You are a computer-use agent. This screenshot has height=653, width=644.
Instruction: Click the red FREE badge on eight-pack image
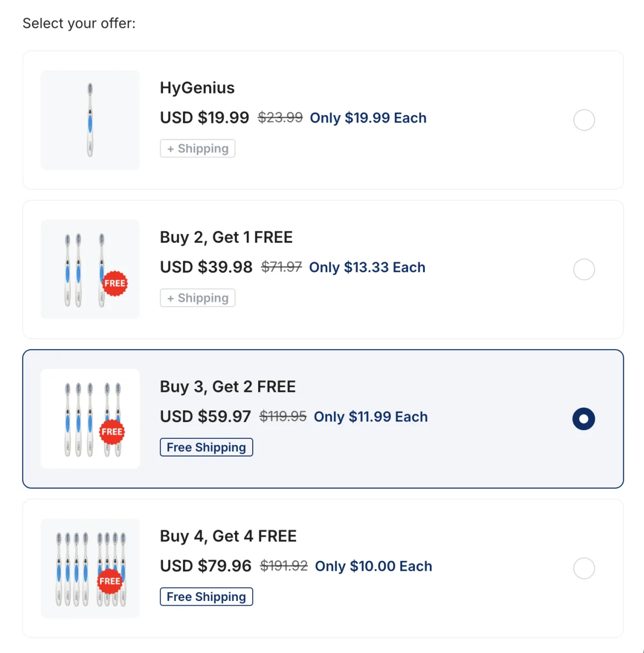pos(110,581)
